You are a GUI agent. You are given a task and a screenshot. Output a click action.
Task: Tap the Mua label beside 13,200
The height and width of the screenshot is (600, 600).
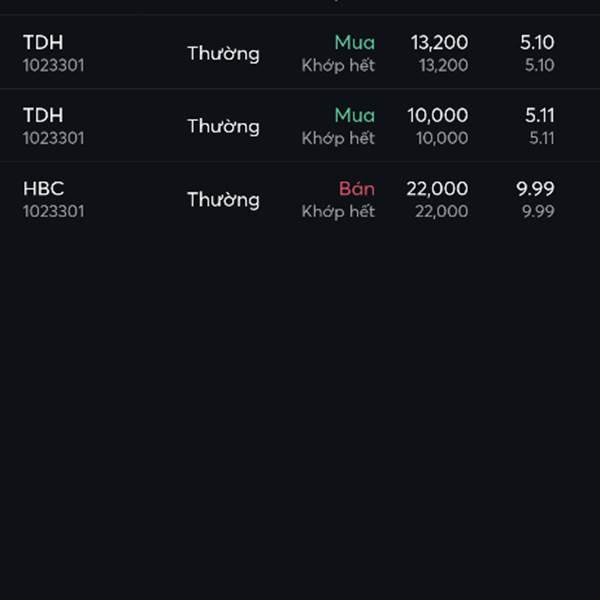(x=355, y=42)
